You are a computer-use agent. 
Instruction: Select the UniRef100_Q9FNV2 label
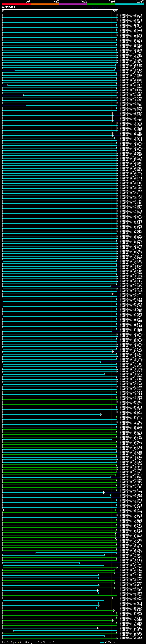131,565
